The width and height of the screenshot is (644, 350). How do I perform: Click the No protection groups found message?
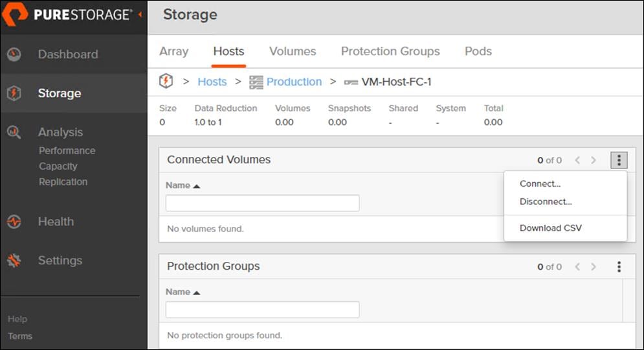pyautogui.click(x=225, y=335)
